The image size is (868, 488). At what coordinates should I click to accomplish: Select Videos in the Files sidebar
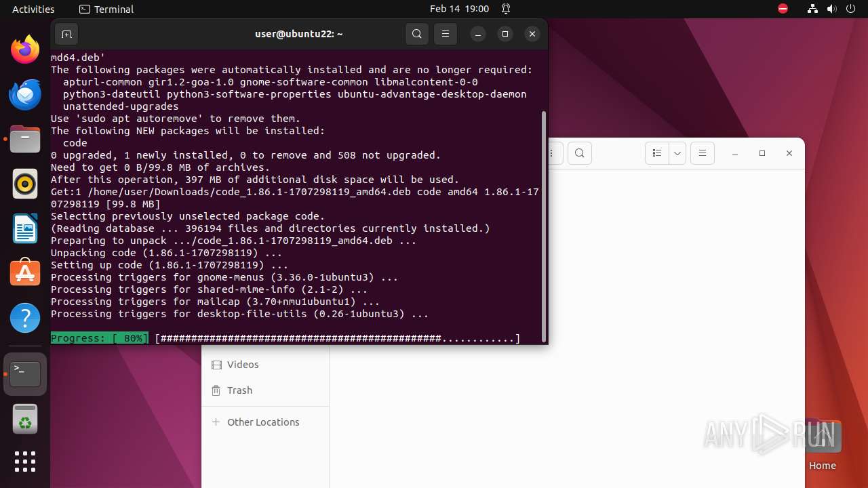[x=265, y=365]
